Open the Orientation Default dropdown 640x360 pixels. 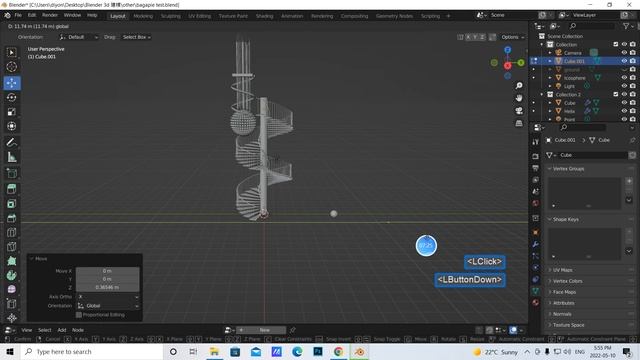[x=79, y=37]
